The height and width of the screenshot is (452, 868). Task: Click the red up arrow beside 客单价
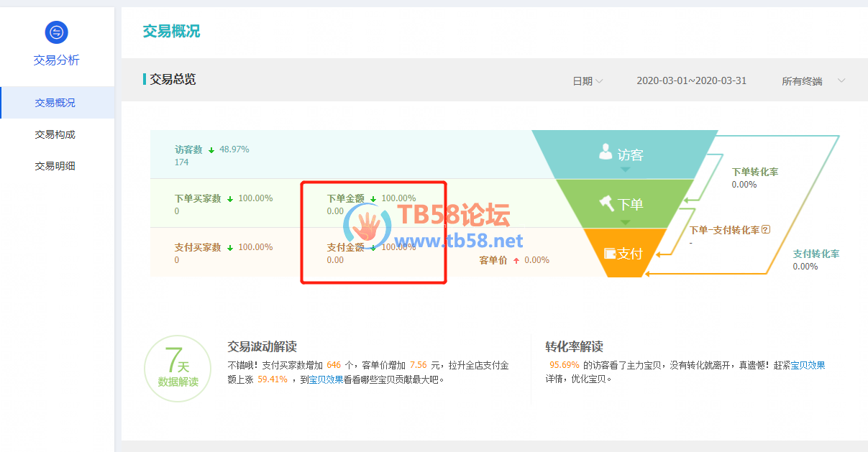516,261
